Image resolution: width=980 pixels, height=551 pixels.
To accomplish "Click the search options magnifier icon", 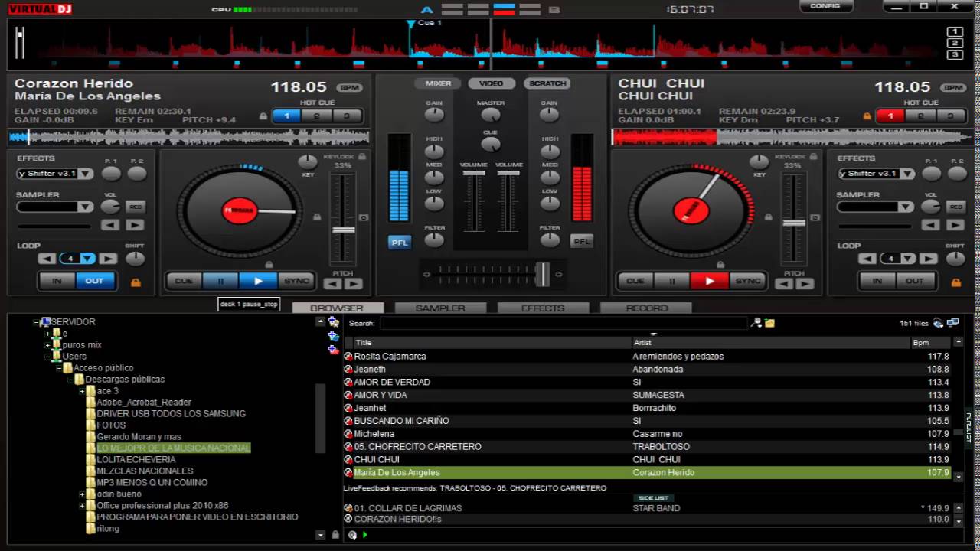I will pos(756,323).
